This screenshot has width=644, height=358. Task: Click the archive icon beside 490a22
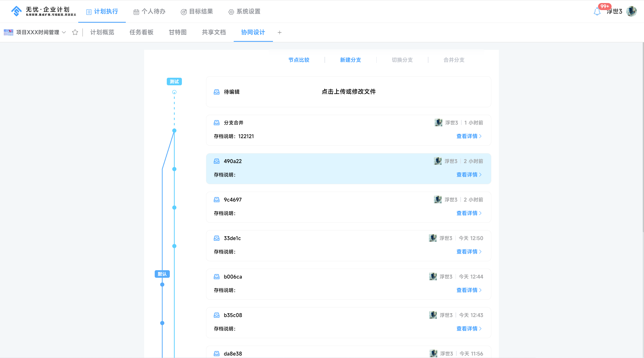217,161
